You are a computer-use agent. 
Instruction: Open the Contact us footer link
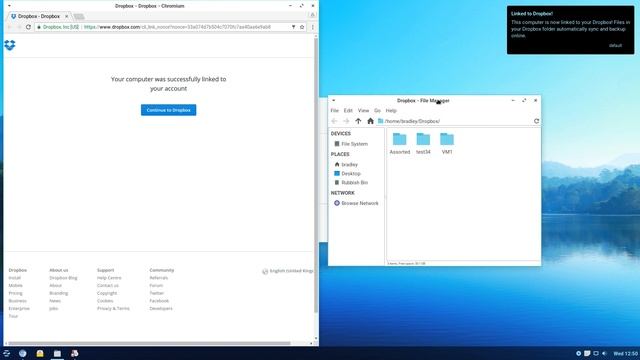click(x=108, y=285)
